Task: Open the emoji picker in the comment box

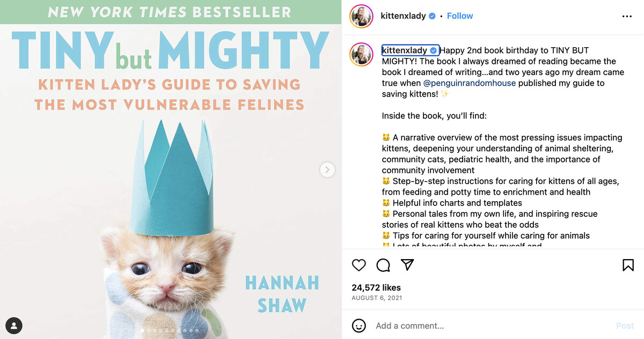Action: (x=359, y=326)
